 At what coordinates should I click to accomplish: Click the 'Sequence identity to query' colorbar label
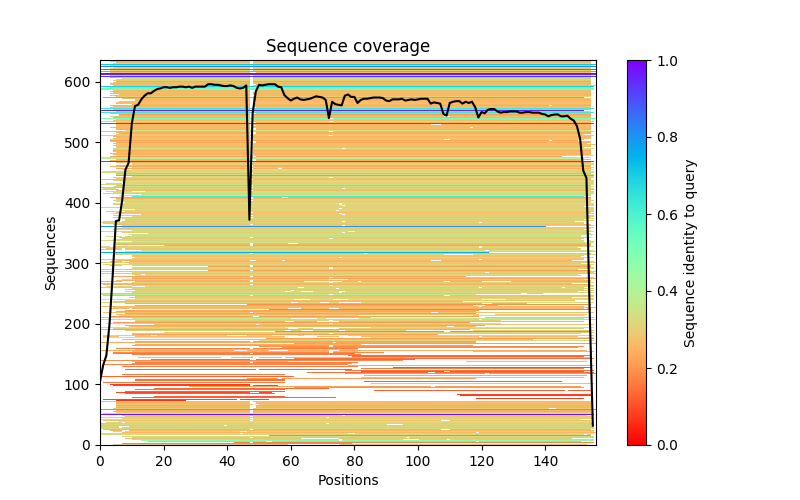(x=690, y=253)
